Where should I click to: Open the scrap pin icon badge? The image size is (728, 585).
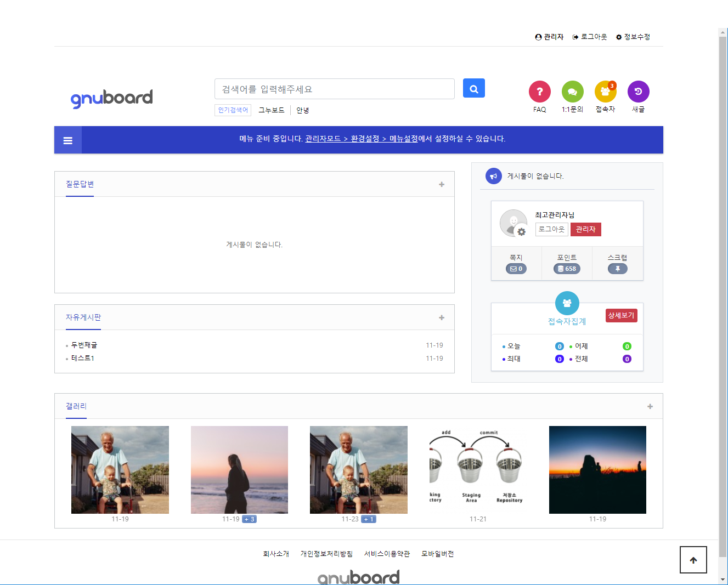coord(617,269)
